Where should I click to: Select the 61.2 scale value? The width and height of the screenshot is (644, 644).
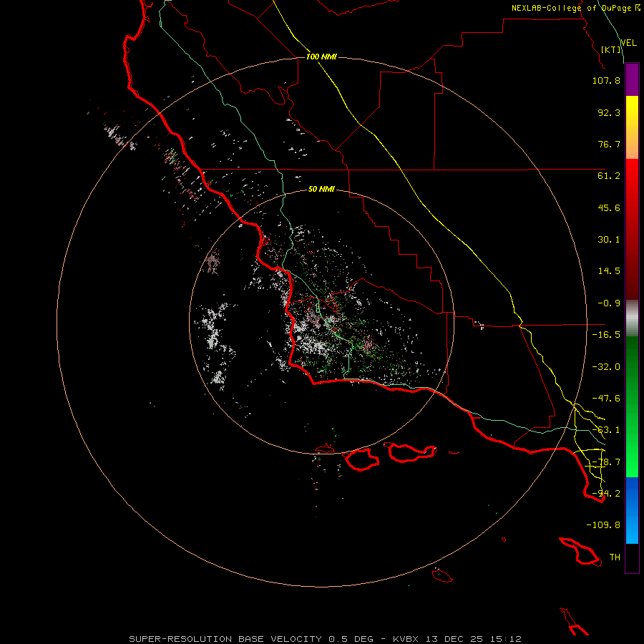click(609, 176)
